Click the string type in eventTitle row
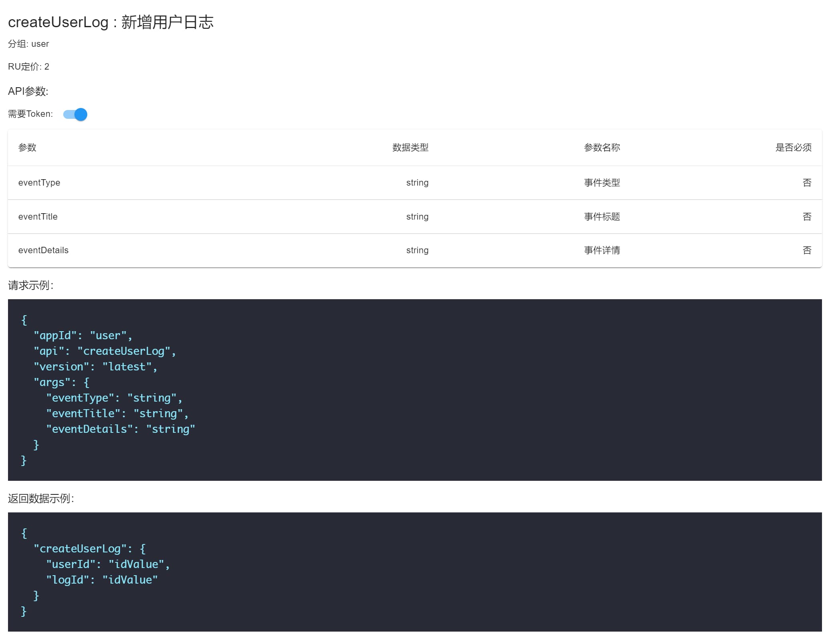The width and height of the screenshot is (830, 644). (417, 217)
